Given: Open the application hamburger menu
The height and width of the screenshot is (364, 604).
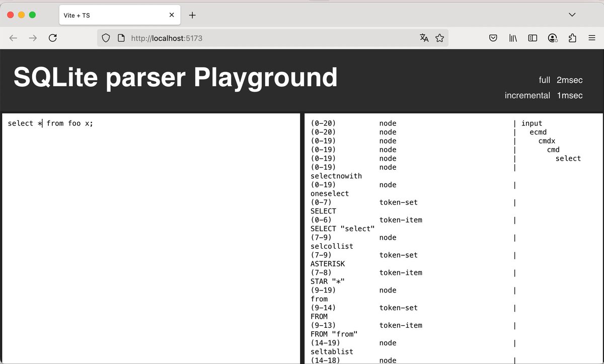Looking at the screenshot, I should [591, 38].
